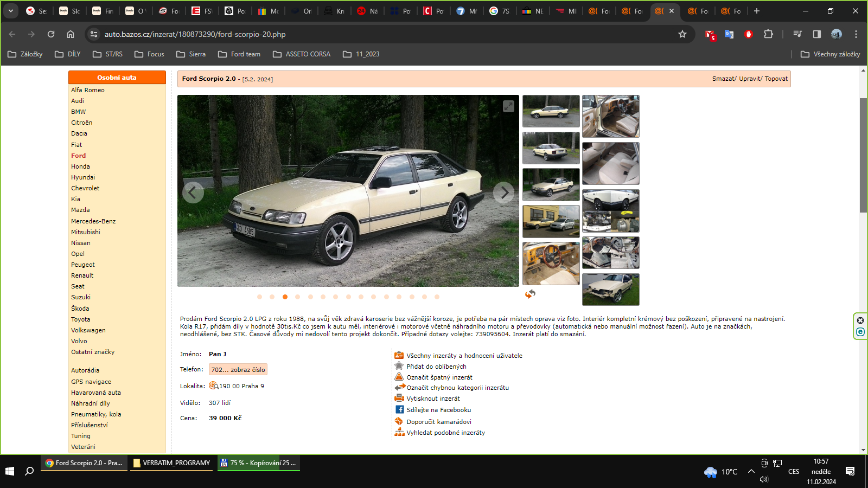Screen dimensions: 868x488
Task: Go to the browser home page
Action: [x=71, y=34]
